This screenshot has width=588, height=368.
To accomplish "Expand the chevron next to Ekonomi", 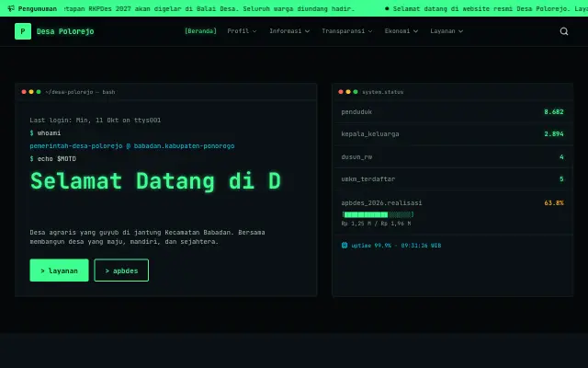I will (x=415, y=31).
